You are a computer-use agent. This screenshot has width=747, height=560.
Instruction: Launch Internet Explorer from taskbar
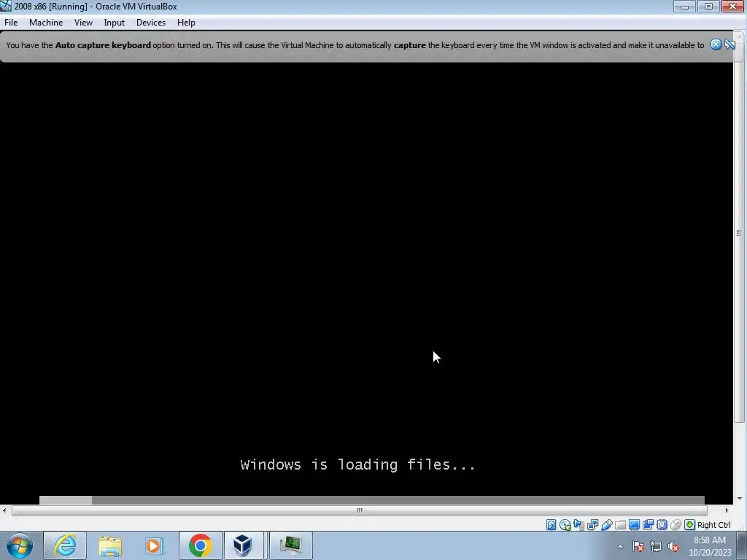coord(65,545)
